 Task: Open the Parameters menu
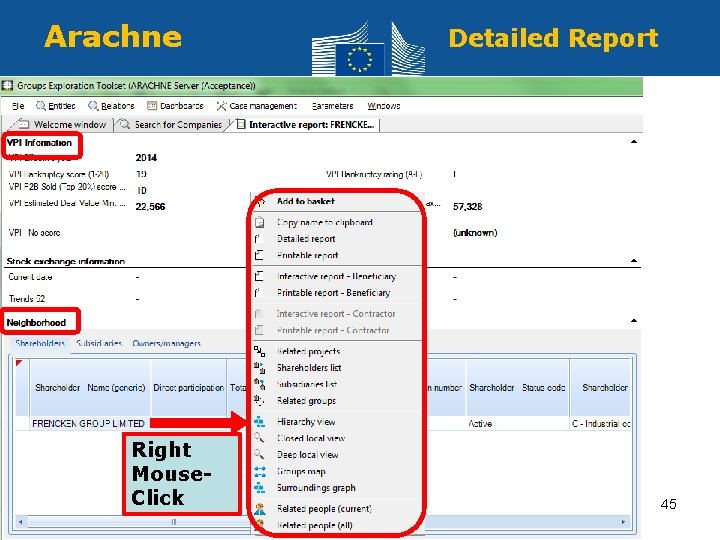click(332, 106)
